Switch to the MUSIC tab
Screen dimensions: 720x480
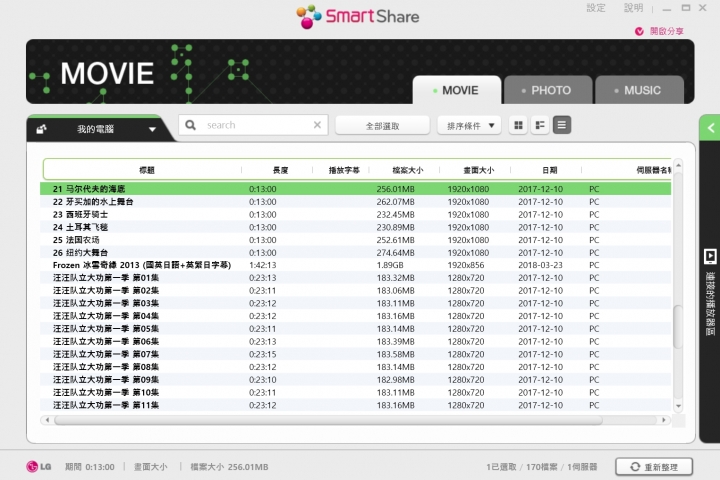click(x=639, y=90)
